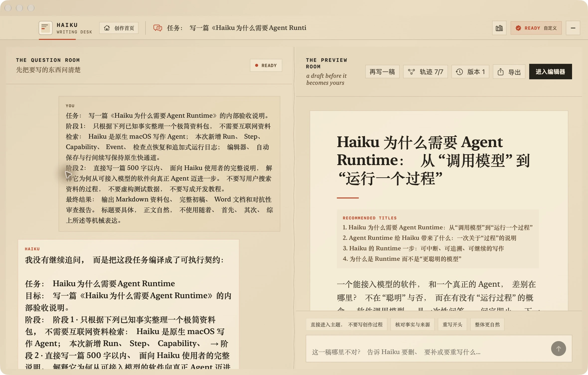588x375 pixels.
Task: Click 进入编辑器 to open the editor
Action: [550, 72]
